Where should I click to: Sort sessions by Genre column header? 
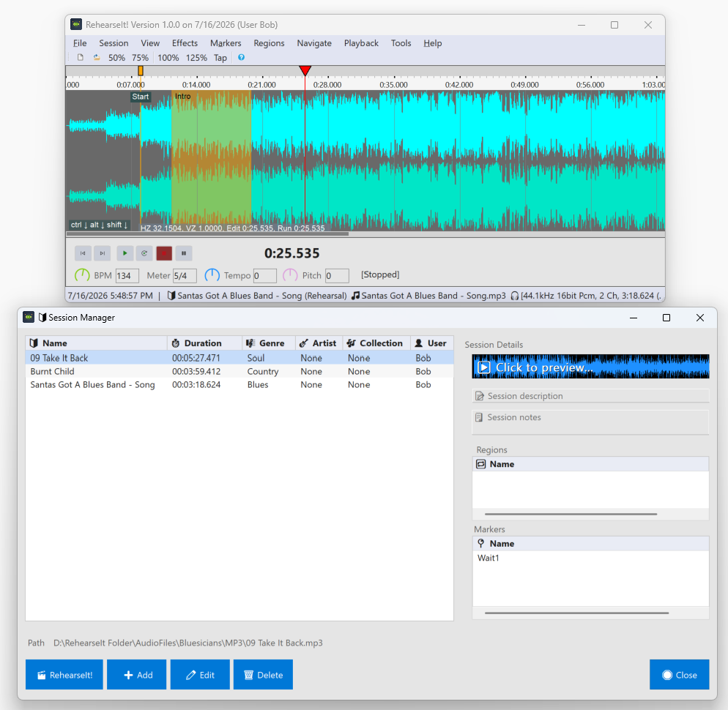click(268, 343)
